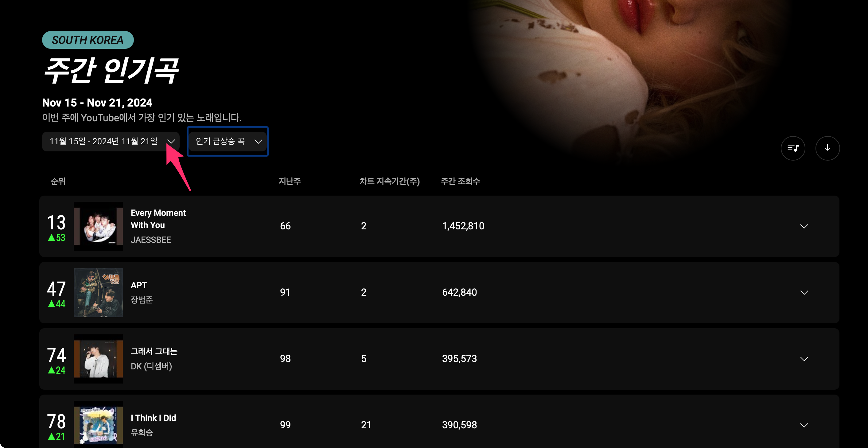Expand the Every Moment With You row
The height and width of the screenshot is (448, 868).
(804, 226)
